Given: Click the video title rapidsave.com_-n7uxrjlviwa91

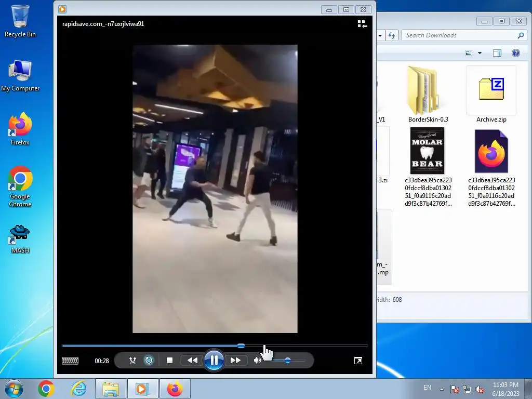Looking at the screenshot, I should coord(103,24).
